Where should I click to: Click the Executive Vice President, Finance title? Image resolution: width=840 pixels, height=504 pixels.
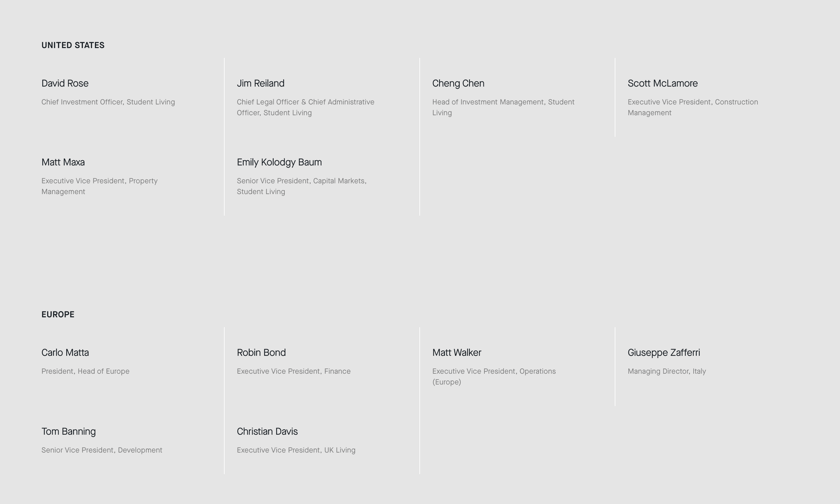coord(293,371)
